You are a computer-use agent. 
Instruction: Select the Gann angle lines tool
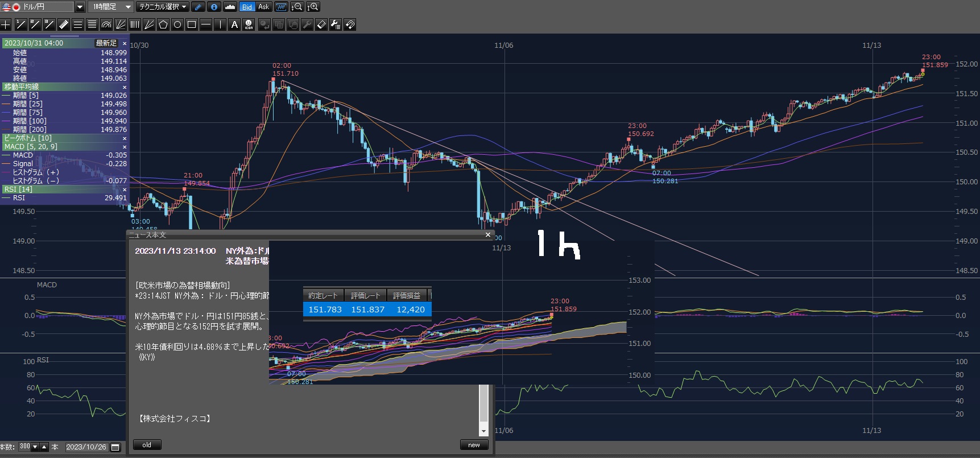(x=149, y=24)
